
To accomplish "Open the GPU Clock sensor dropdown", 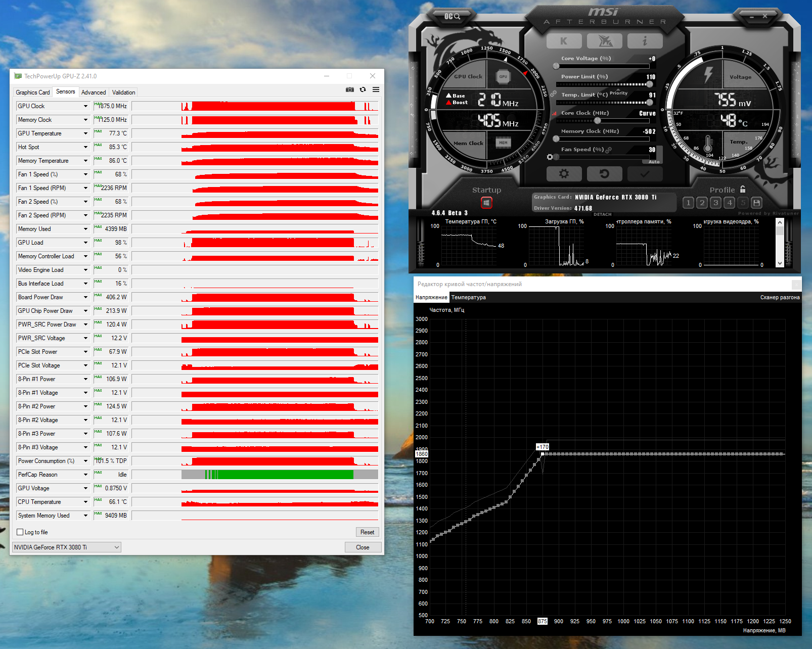I will (85, 106).
